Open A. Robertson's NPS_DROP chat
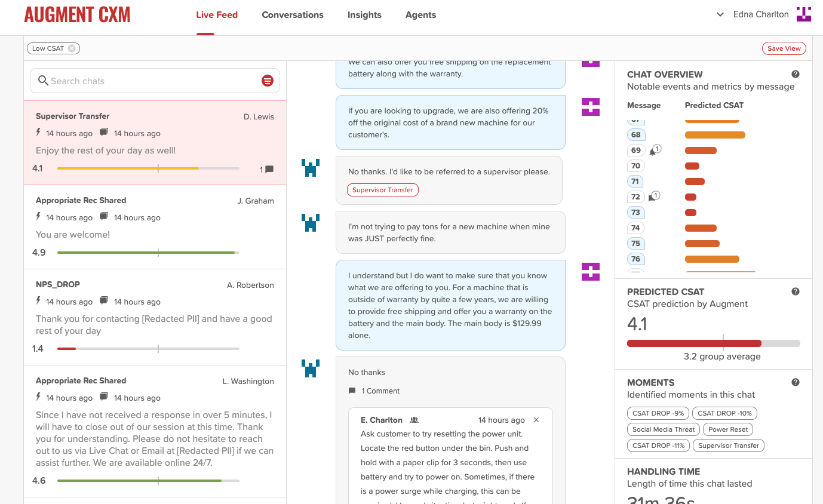The image size is (823, 504). [155, 317]
